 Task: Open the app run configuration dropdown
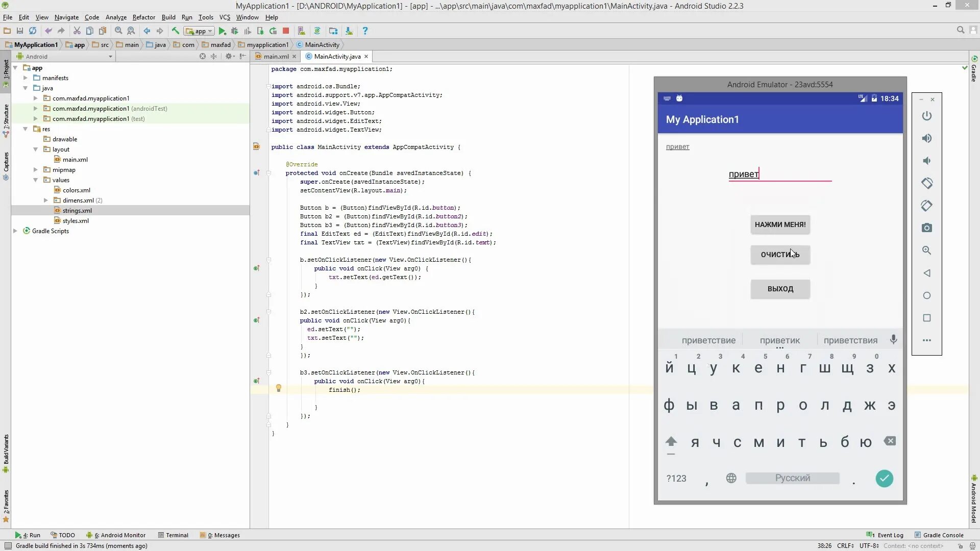200,31
